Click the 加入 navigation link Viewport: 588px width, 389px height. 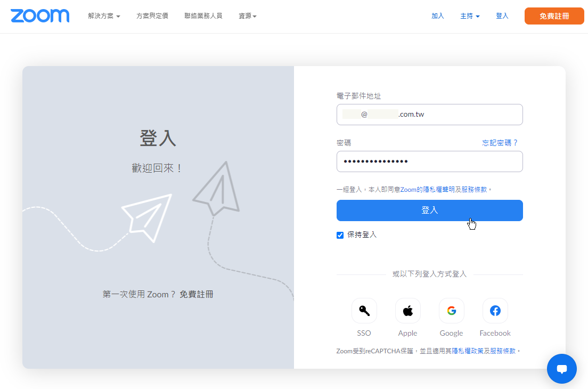pyautogui.click(x=437, y=16)
